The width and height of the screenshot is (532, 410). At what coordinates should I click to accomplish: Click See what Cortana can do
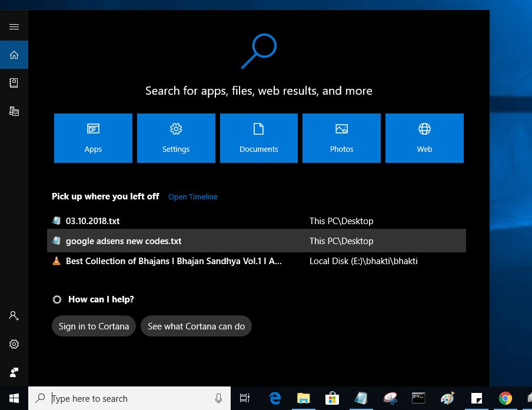196,326
